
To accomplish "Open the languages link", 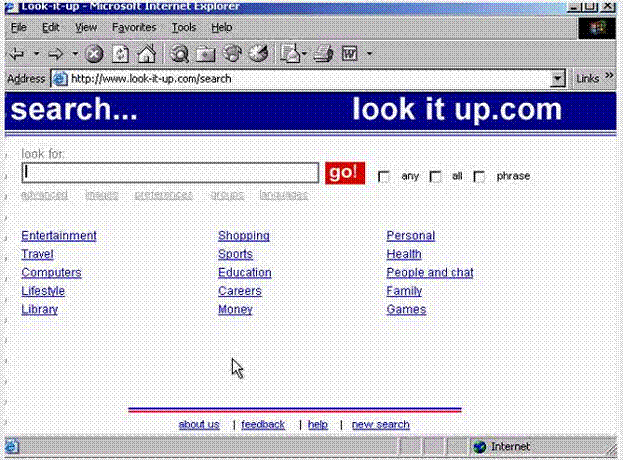I will 284,195.
